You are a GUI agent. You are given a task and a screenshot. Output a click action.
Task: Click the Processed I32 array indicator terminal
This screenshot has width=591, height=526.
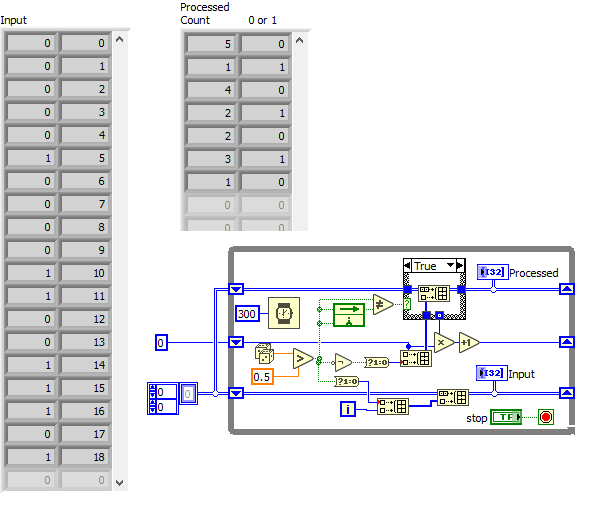(x=493, y=272)
